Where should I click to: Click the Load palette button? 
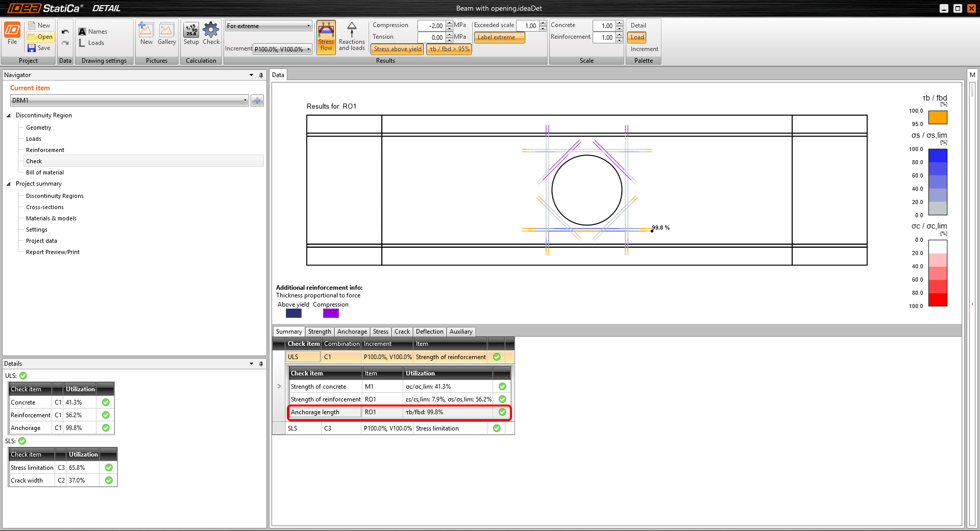638,37
